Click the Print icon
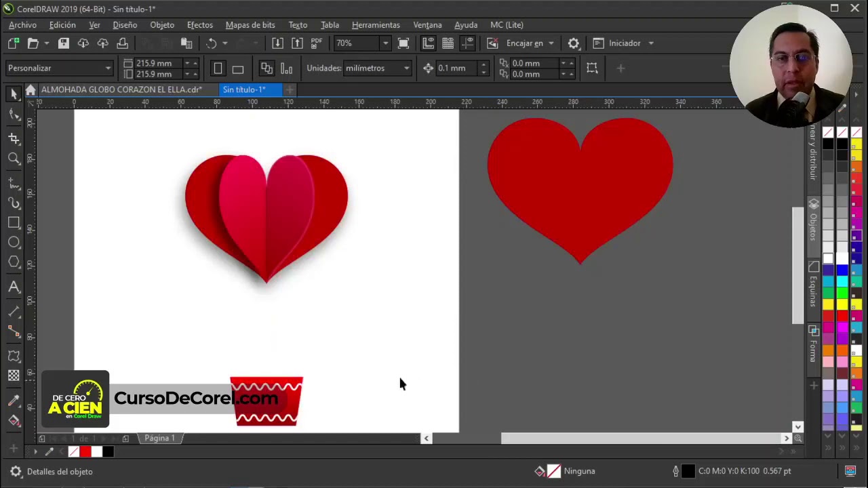The height and width of the screenshot is (488, 868). pos(123,43)
